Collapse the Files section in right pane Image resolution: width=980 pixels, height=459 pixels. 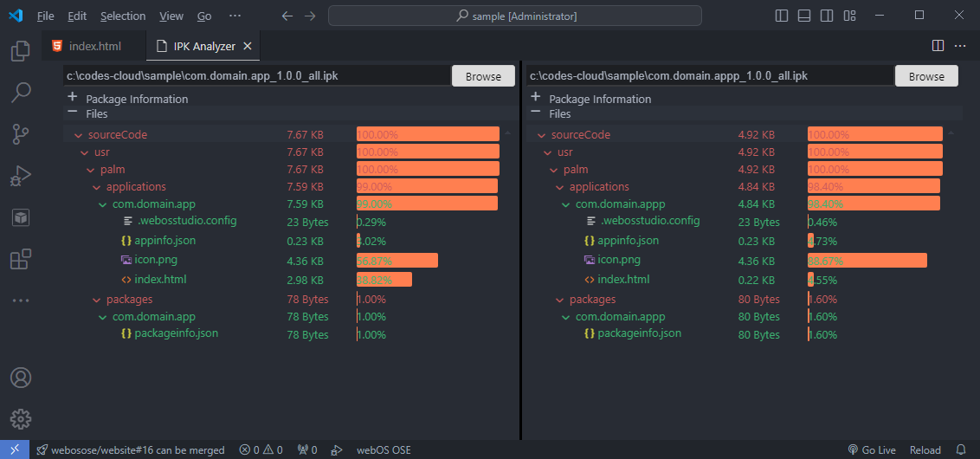536,113
